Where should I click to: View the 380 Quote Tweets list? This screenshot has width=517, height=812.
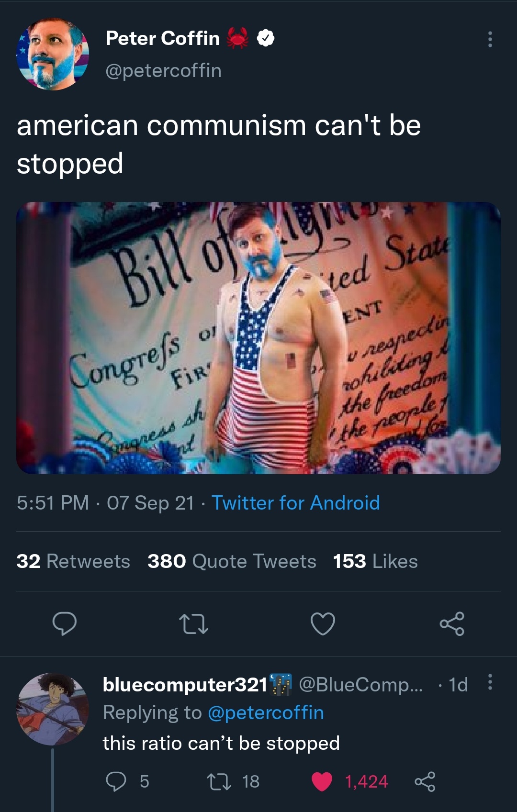232,561
